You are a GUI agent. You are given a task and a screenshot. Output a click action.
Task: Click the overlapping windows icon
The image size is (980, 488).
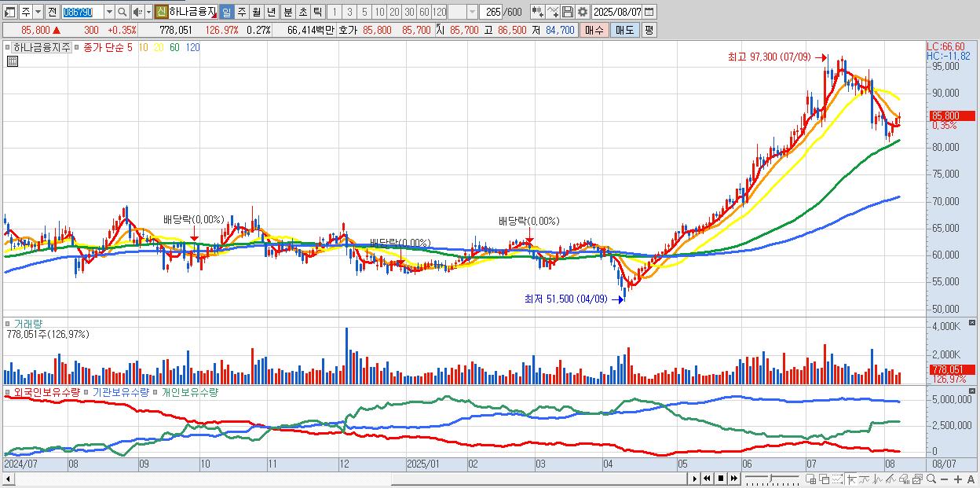click(x=825, y=479)
